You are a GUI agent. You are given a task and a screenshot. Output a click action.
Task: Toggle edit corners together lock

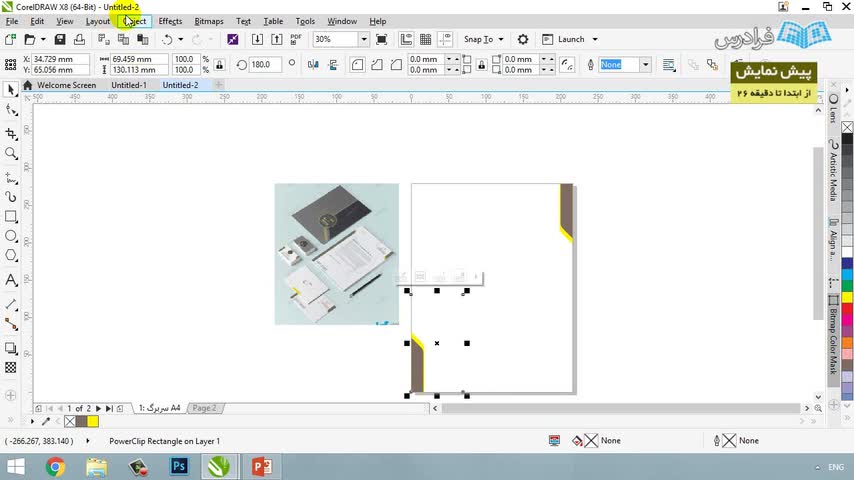point(481,64)
